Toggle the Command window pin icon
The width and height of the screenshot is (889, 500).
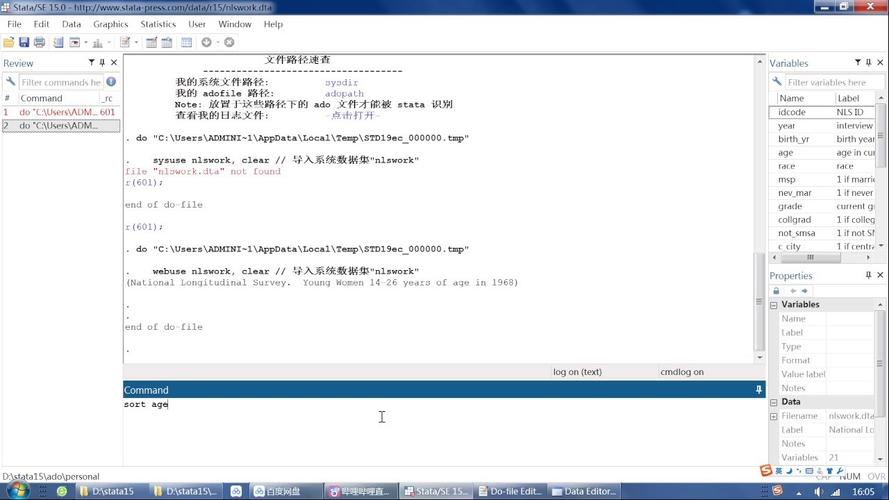click(x=759, y=389)
